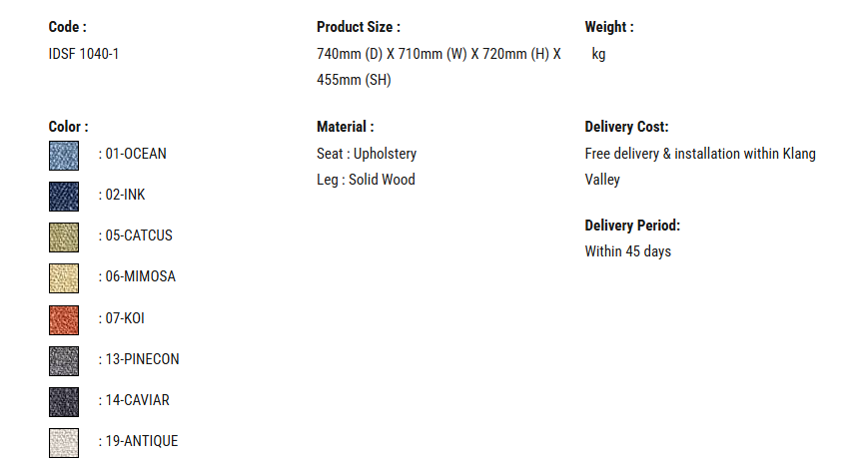
Task: Click the Leg : Solid Wood text
Action: click(366, 180)
